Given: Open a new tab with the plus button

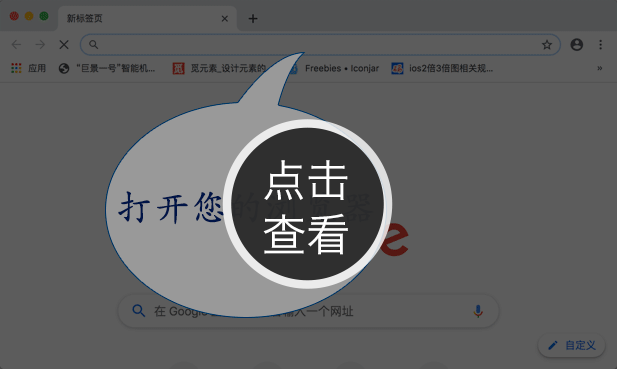Looking at the screenshot, I should [x=253, y=18].
